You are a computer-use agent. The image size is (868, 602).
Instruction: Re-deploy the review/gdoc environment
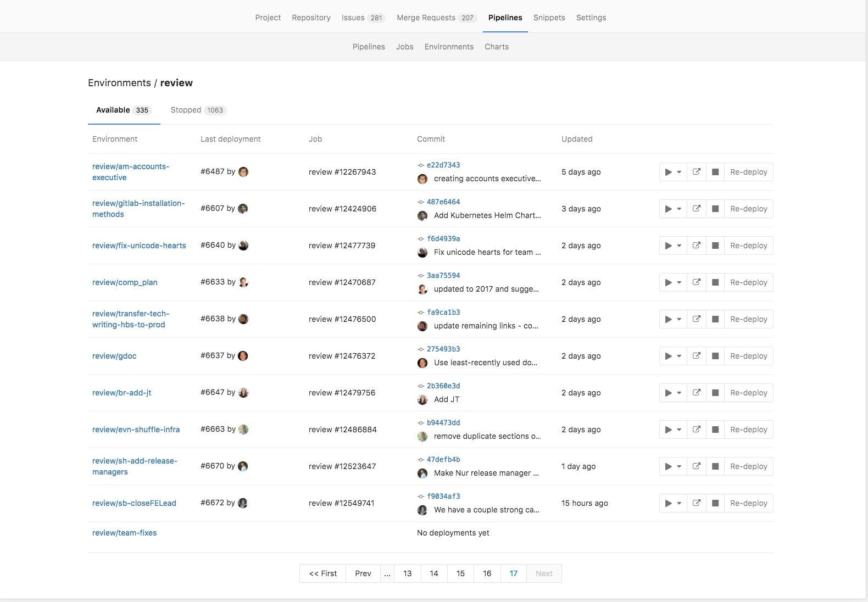coord(748,356)
